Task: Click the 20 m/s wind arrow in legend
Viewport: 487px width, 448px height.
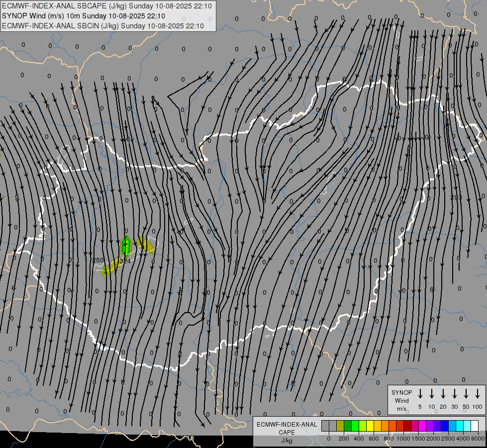Action: [x=443, y=393]
